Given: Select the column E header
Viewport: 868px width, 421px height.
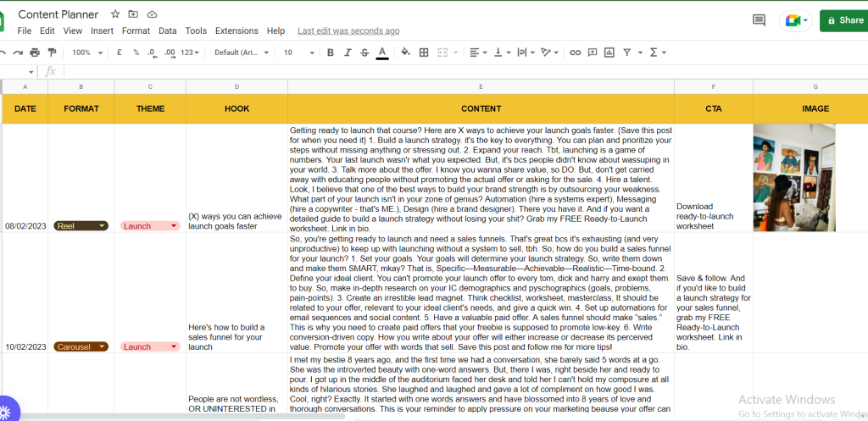Looking at the screenshot, I should [481, 87].
